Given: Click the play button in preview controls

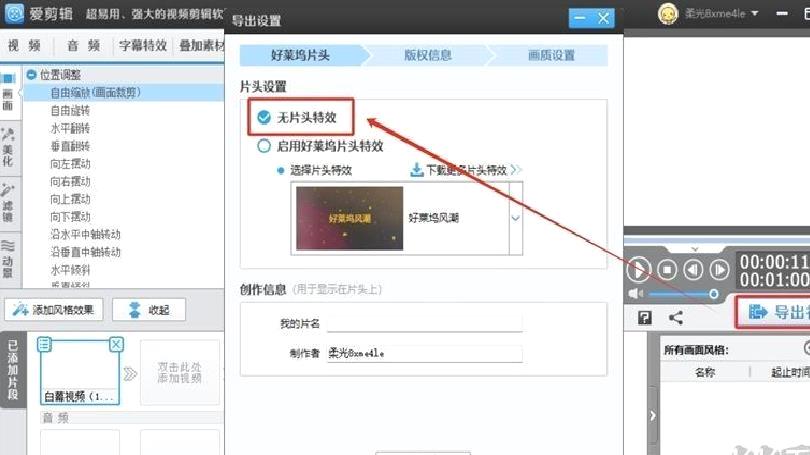Looking at the screenshot, I should point(638,269).
